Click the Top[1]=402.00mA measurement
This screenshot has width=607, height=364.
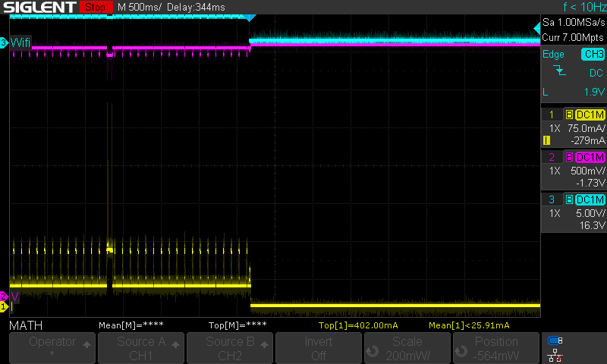[358, 325]
